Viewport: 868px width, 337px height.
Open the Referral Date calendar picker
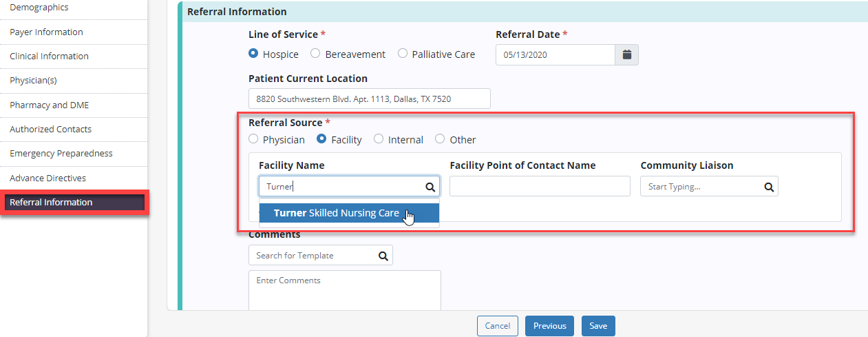coord(626,55)
